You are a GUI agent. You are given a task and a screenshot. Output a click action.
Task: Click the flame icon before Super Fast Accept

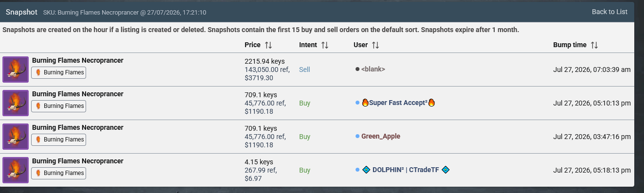pyautogui.click(x=365, y=103)
